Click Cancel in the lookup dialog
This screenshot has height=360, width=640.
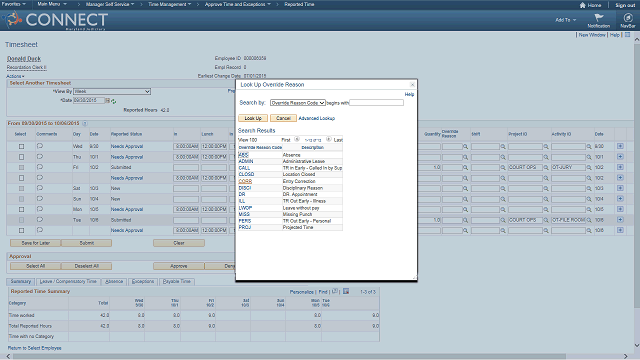tap(283, 118)
